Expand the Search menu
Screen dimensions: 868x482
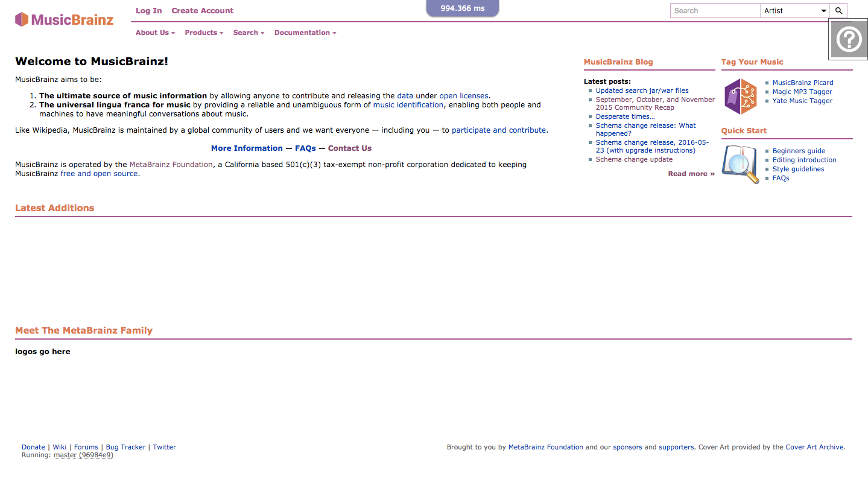[249, 33]
